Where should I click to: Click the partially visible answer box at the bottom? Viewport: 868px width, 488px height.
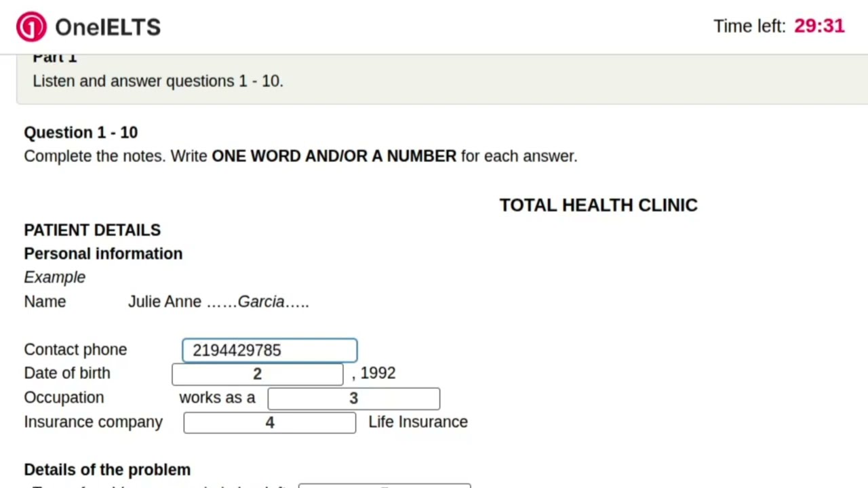[384, 485]
